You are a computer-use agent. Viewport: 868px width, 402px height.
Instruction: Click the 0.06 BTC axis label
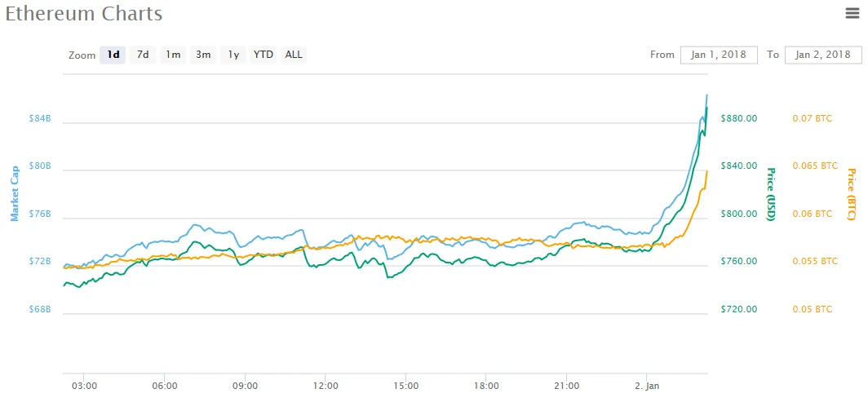click(812, 214)
